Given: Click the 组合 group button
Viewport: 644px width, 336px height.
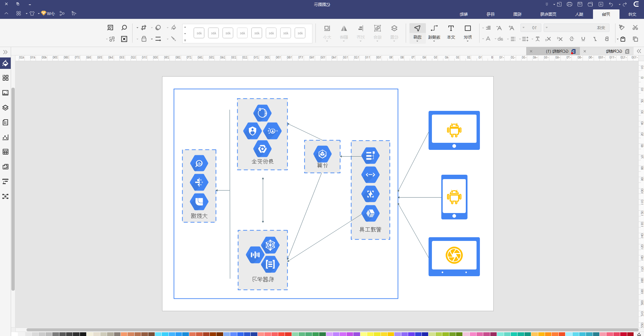Looking at the screenshot, I should 378,32.
